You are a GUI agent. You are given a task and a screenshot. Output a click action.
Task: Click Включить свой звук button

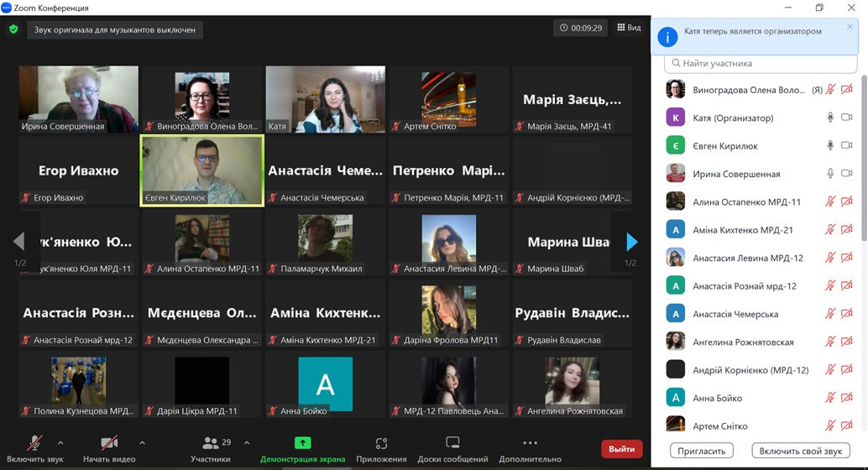click(801, 451)
